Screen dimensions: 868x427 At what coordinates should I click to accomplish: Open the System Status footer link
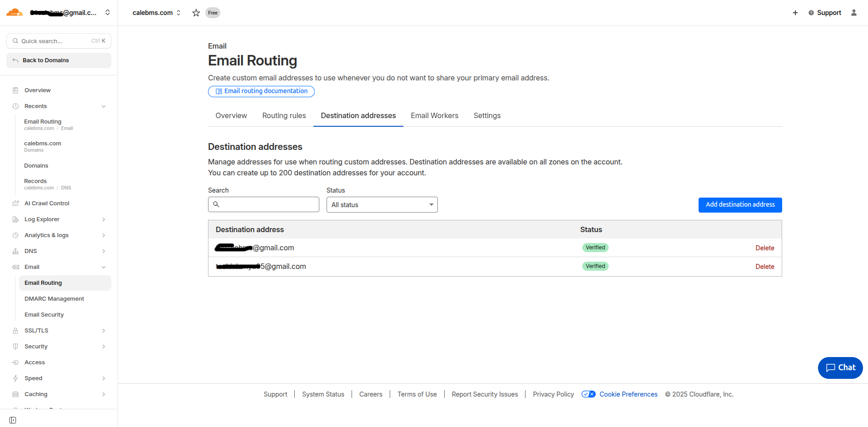(x=323, y=394)
